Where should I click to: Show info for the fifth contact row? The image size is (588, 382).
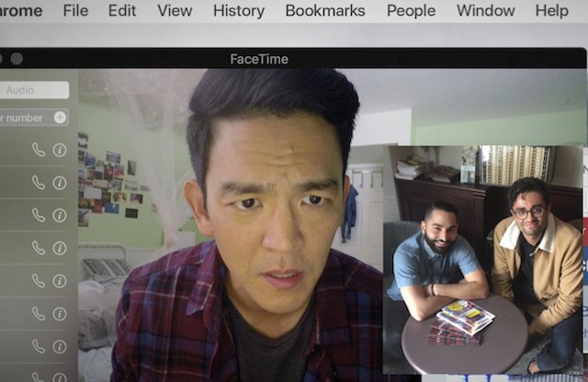tap(59, 280)
